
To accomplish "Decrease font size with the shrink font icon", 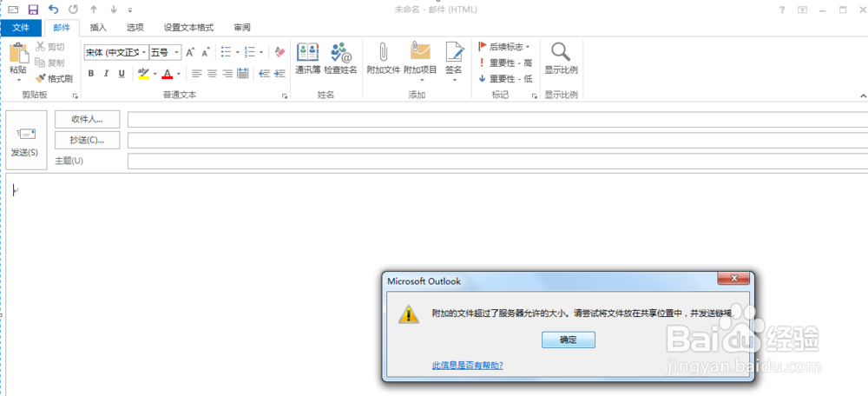I will click(x=206, y=53).
